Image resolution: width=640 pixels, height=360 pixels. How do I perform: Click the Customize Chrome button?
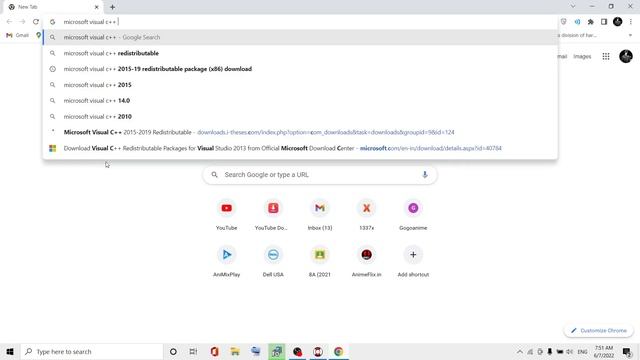click(x=598, y=330)
